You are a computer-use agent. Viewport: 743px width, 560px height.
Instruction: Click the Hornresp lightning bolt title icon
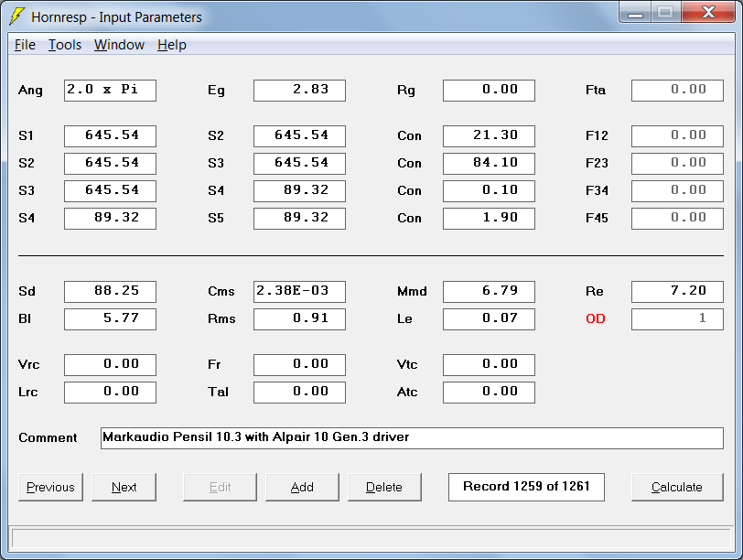pos(17,16)
